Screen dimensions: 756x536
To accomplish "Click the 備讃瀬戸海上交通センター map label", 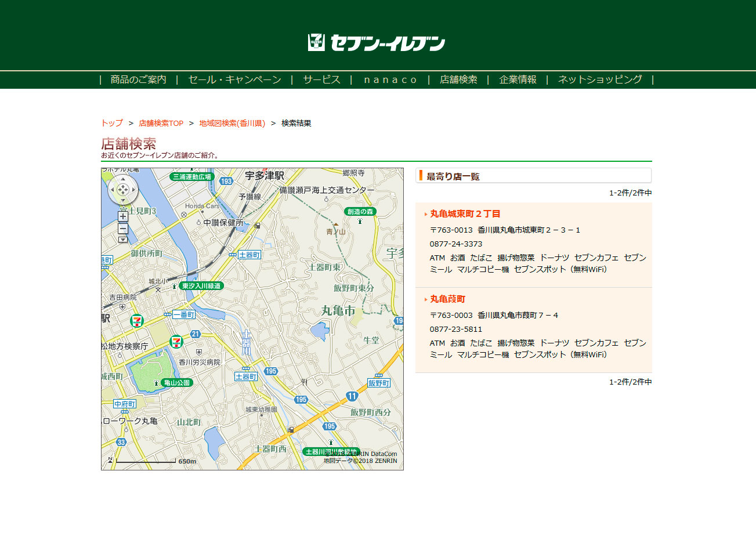I will tap(327, 190).
